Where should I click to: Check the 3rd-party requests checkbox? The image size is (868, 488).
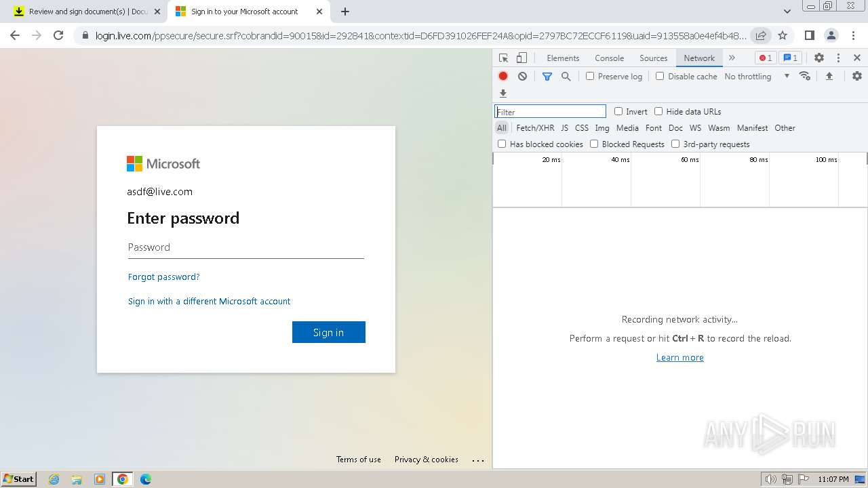pos(675,144)
